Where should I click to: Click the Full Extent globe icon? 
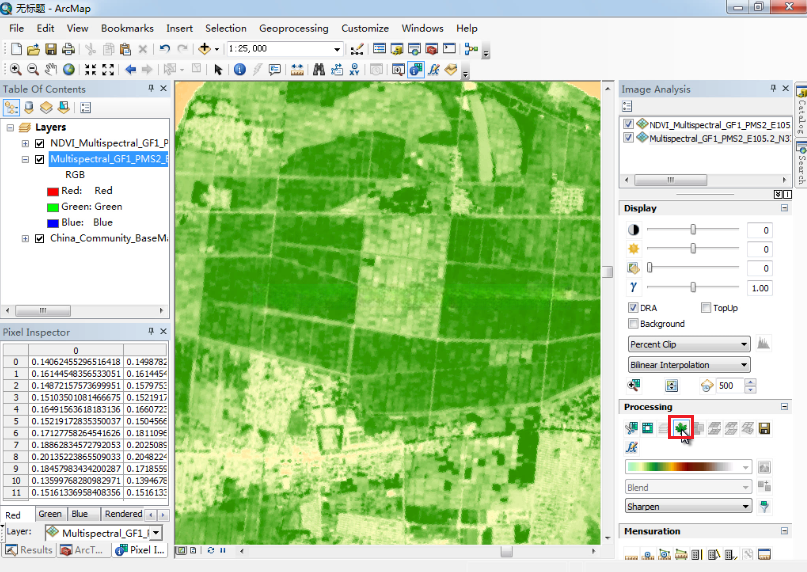68,69
